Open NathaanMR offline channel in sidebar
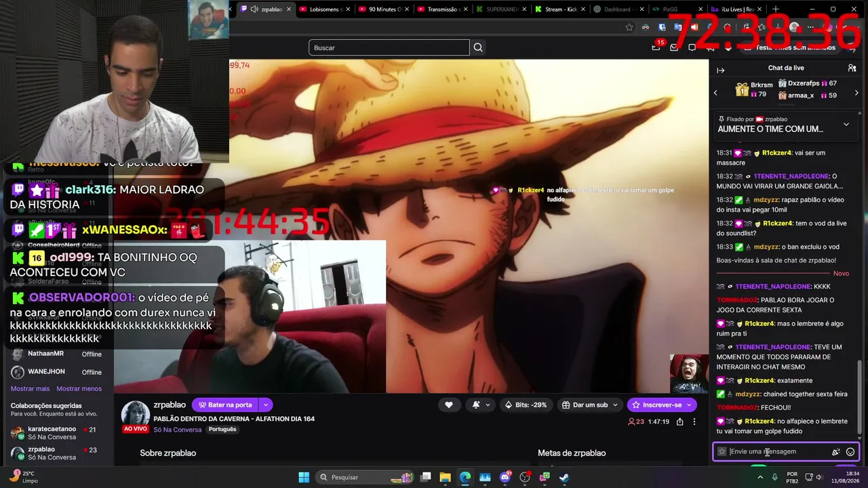This screenshot has width=868, height=488. (57, 354)
